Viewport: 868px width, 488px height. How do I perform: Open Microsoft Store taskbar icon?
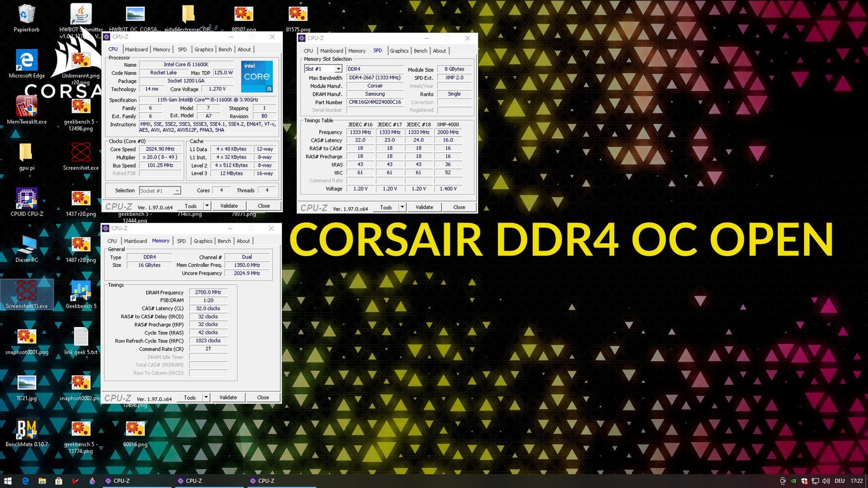[x=59, y=481]
